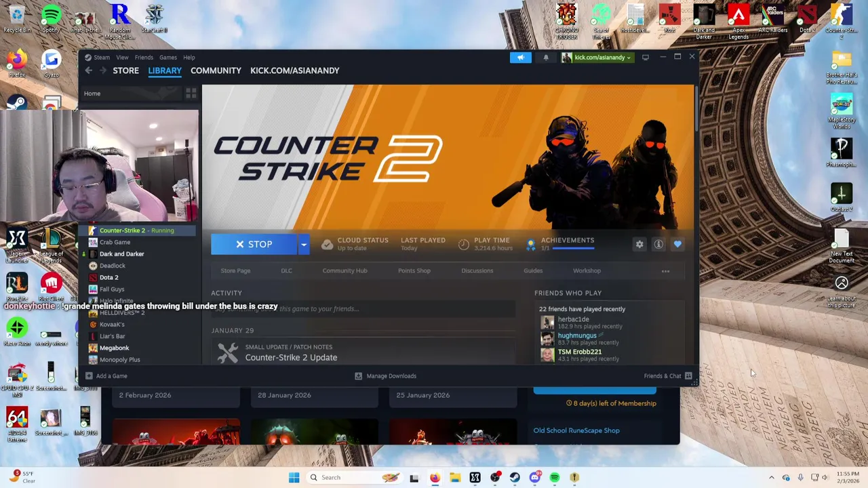Show hidden system tray icons chevron
This screenshot has height=488, width=868.
pyautogui.click(x=771, y=477)
